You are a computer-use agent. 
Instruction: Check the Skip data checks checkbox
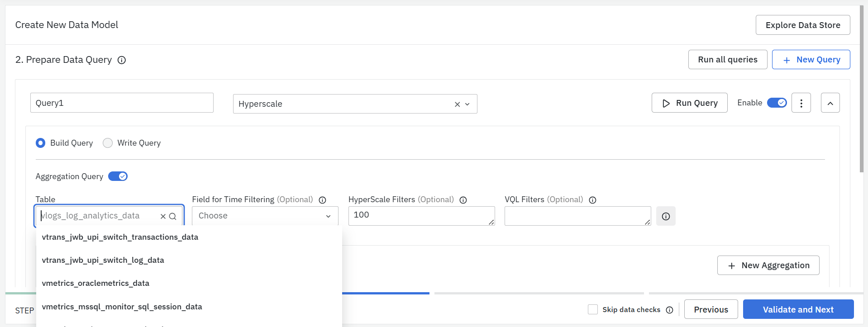tap(592, 309)
